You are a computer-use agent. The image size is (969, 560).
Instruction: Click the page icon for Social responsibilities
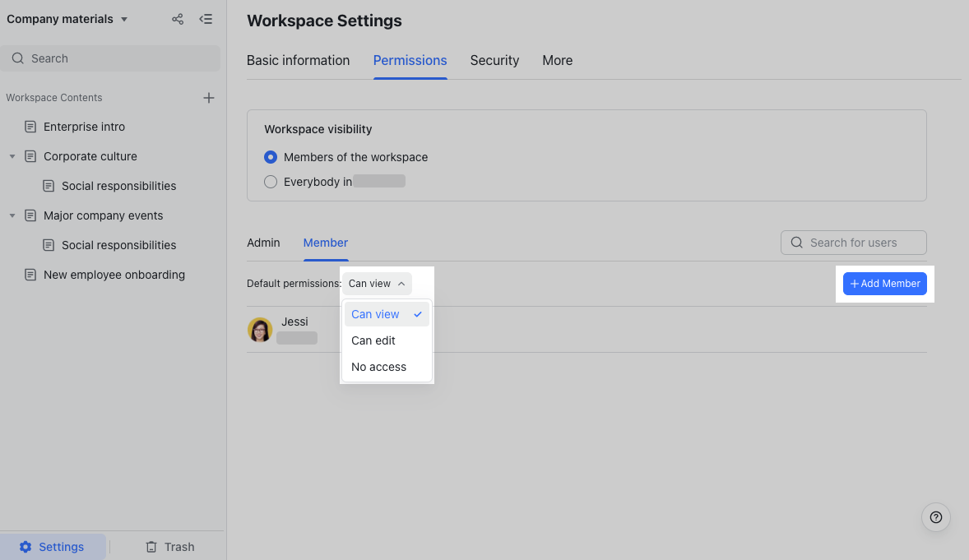point(48,186)
